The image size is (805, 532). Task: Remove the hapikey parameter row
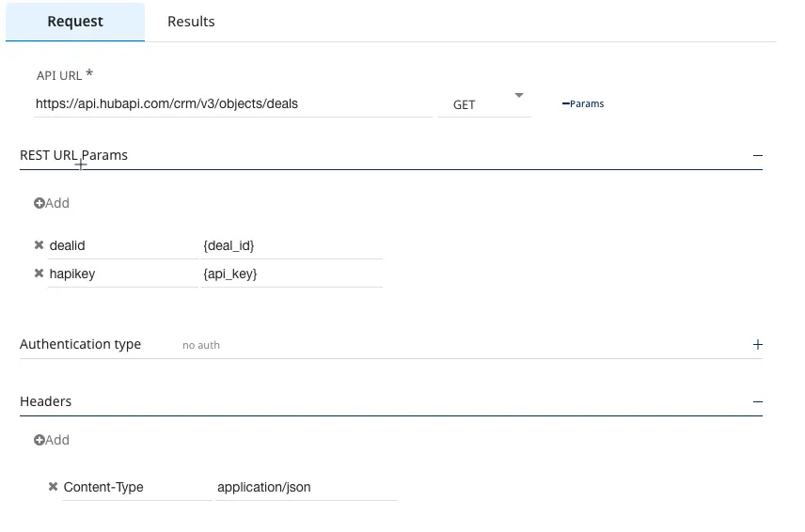tap(39, 274)
